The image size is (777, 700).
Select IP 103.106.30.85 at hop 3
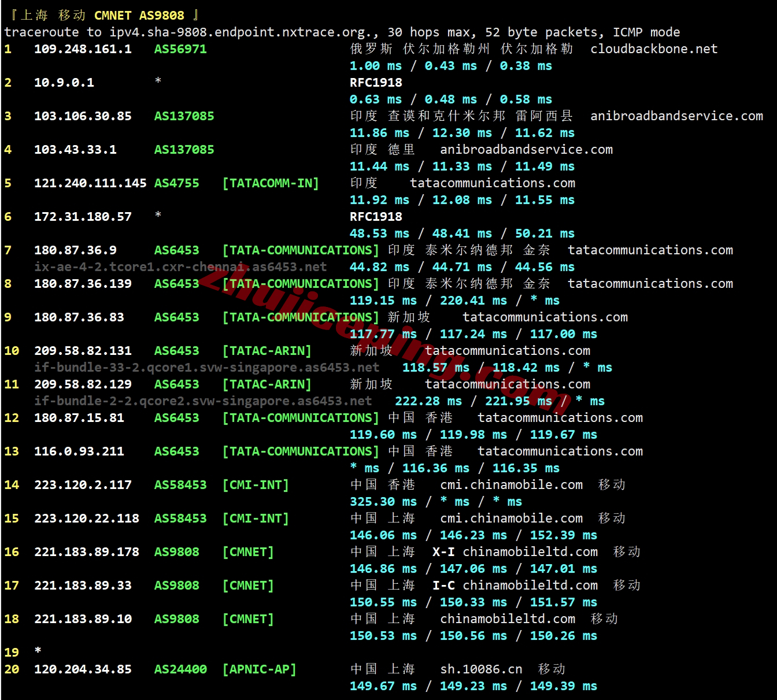83,116
